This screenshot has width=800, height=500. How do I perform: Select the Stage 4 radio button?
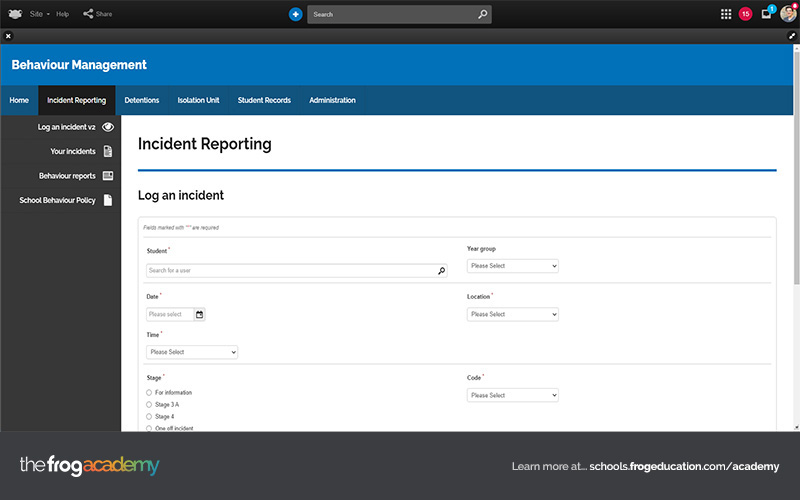coord(149,417)
